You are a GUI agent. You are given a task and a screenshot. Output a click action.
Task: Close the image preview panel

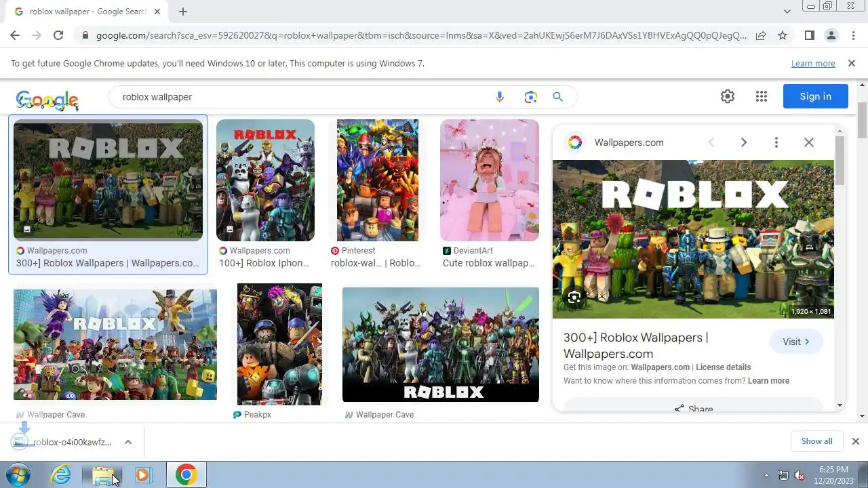[809, 142]
